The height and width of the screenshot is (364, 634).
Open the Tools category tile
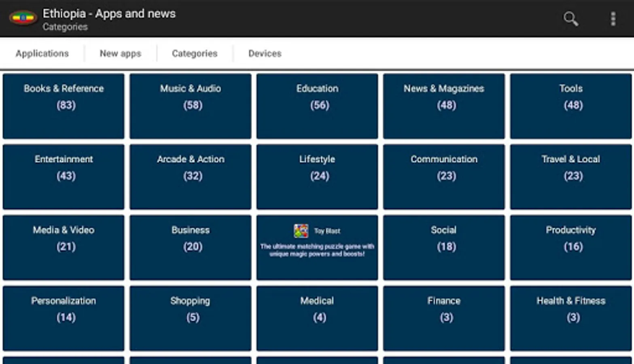(x=571, y=106)
